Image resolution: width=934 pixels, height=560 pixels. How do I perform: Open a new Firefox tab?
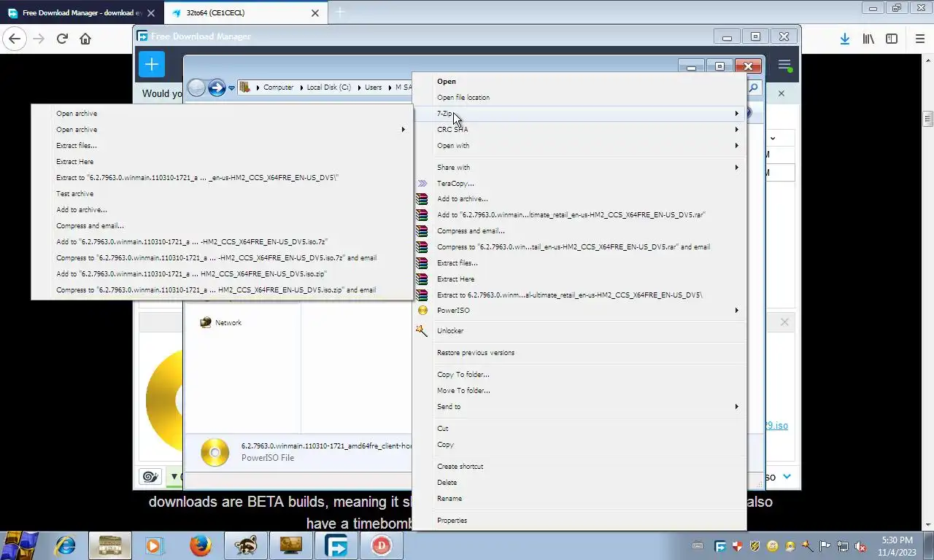(x=339, y=12)
